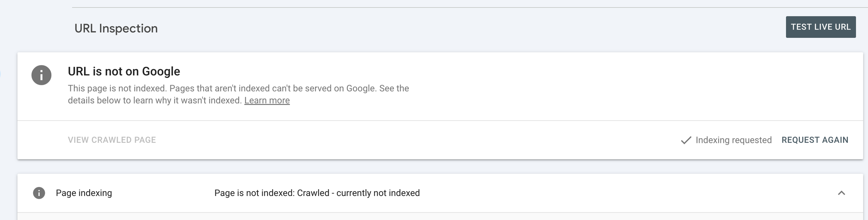Select the "URL is not on Google" title
Viewport: 868px width, 220px height.
tap(124, 72)
